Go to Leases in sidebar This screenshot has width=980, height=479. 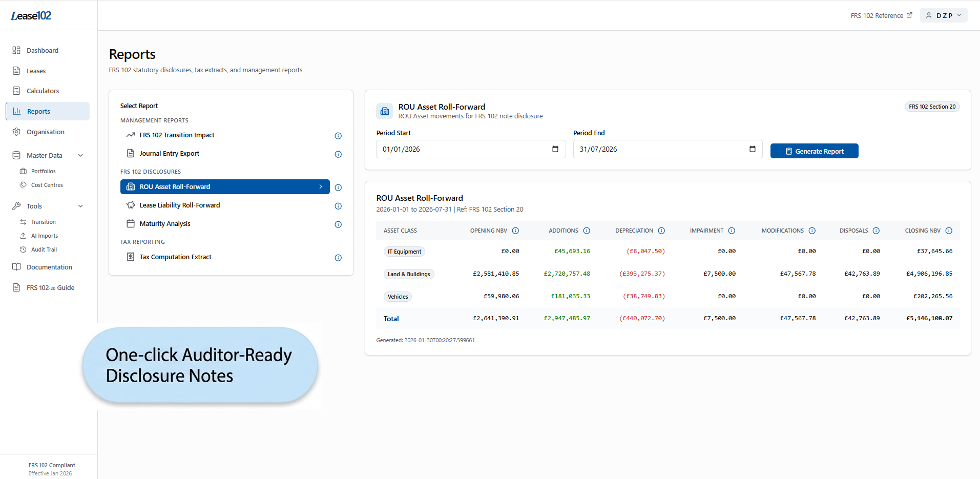(x=36, y=71)
